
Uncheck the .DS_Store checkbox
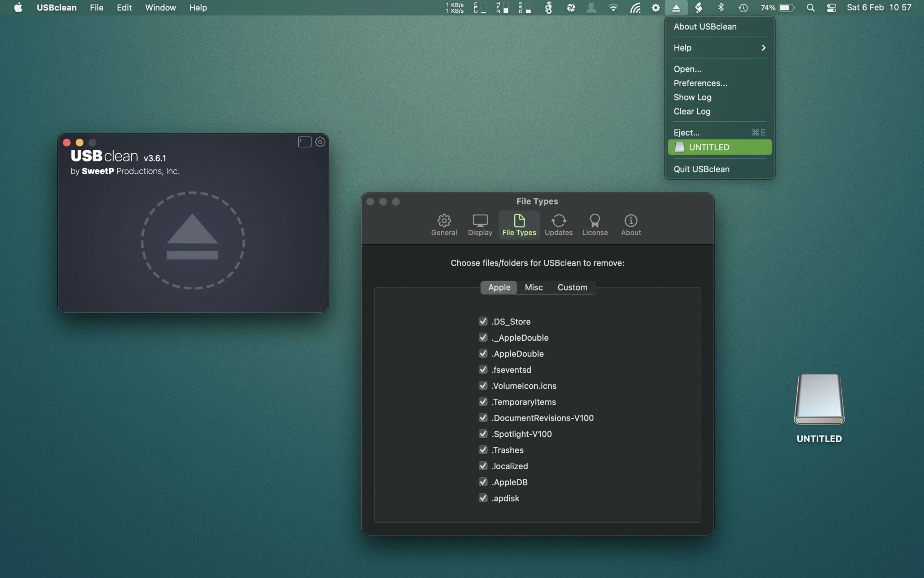click(483, 321)
